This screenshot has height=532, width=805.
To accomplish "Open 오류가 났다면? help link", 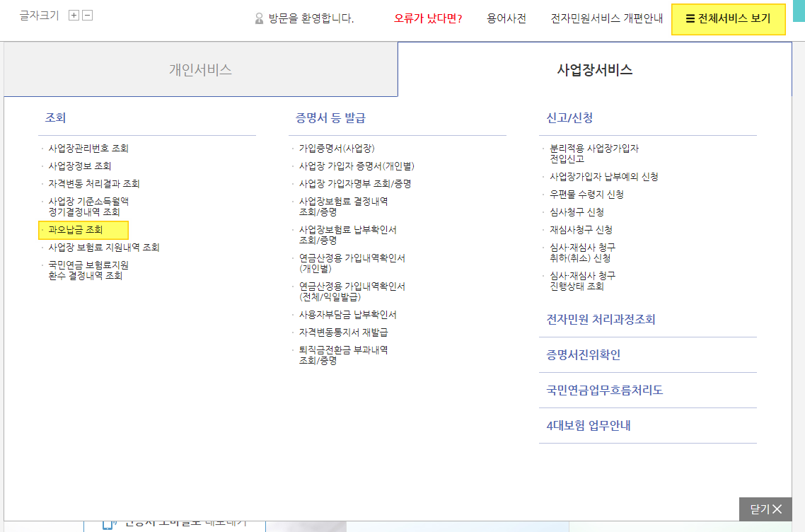I will pos(428,18).
